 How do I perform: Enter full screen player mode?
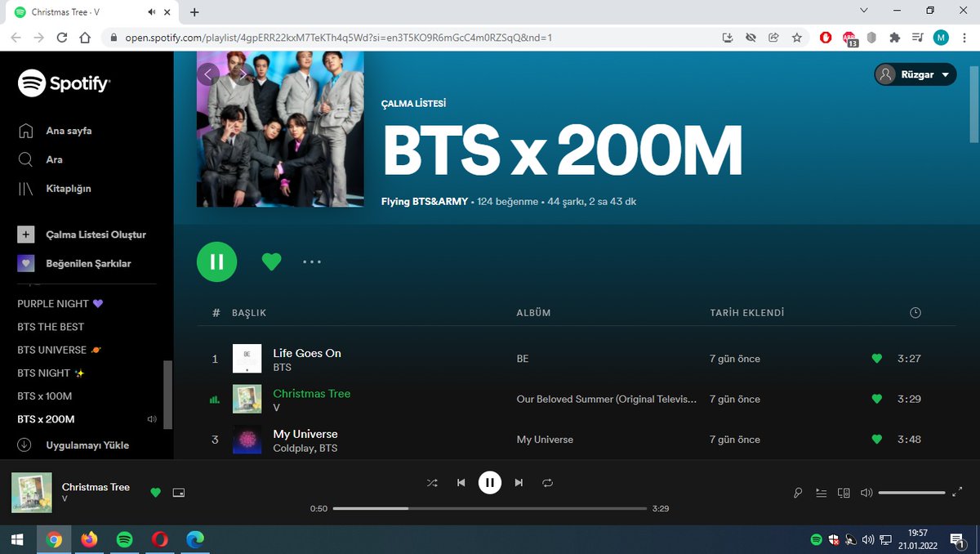957,493
